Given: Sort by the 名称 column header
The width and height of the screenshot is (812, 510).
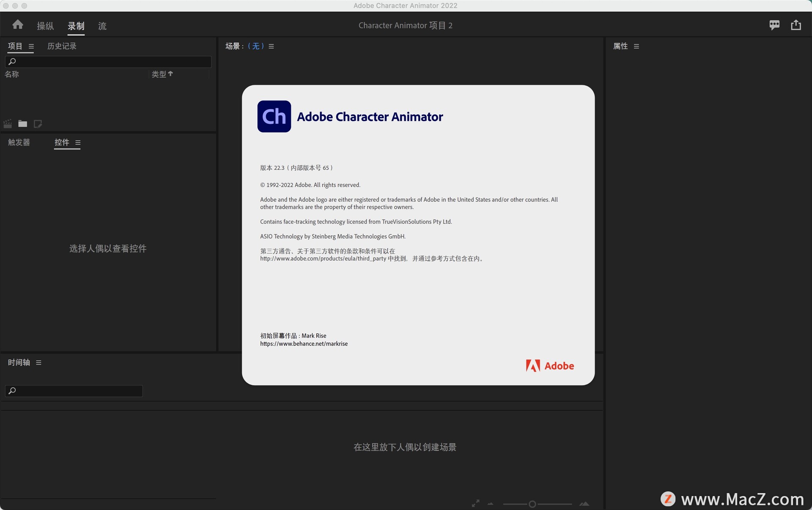Looking at the screenshot, I should [x=12, y=74].
